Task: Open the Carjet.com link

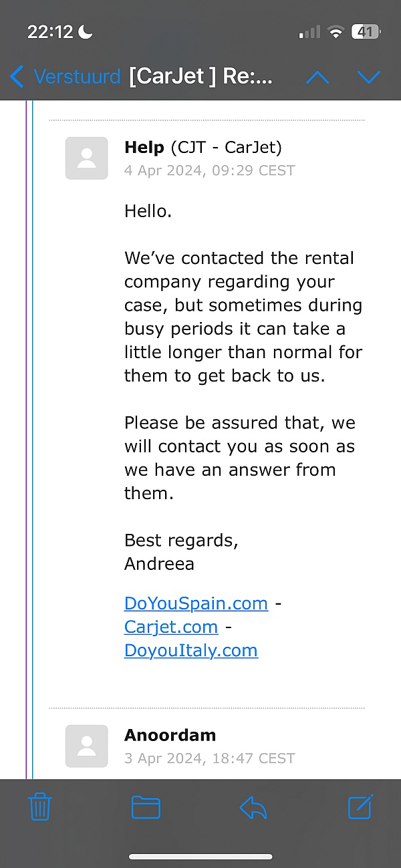Action: tap(171, 627)
